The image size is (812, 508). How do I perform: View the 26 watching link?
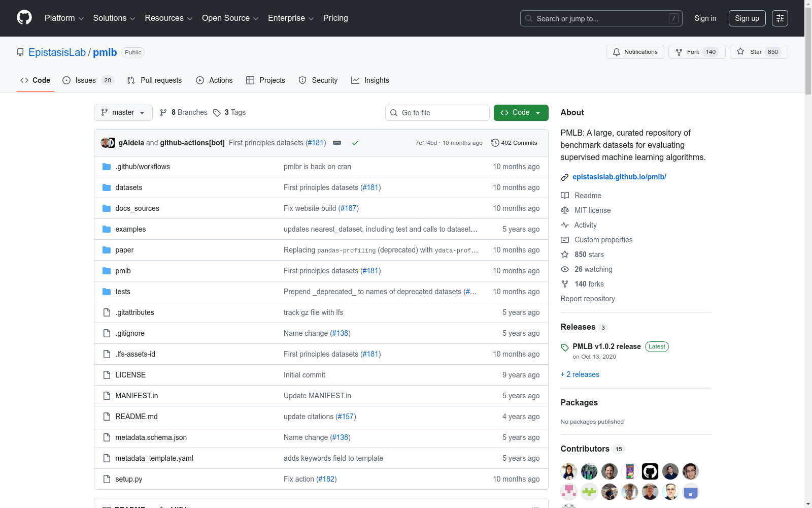tap(587, 269)
